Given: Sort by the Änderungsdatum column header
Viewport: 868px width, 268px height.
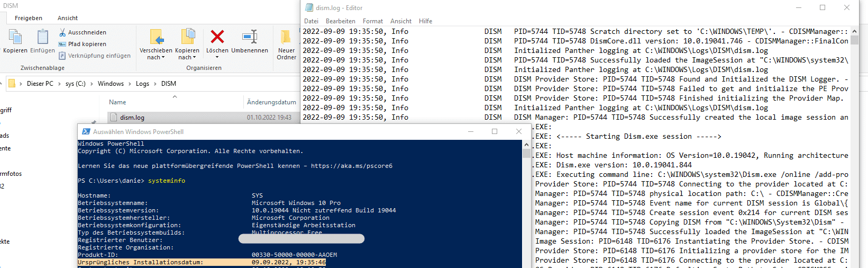Looking at the screenshot, I should (271, 102).
